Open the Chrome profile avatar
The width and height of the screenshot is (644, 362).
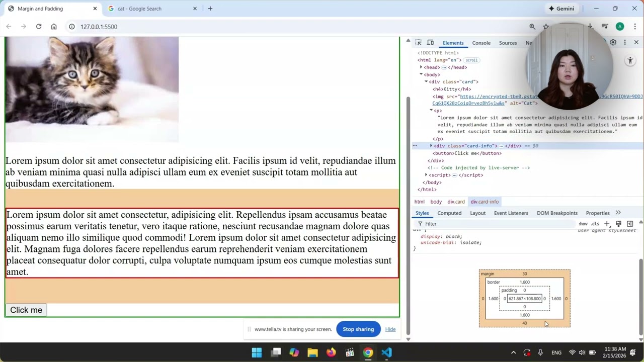tap(620, 27)
